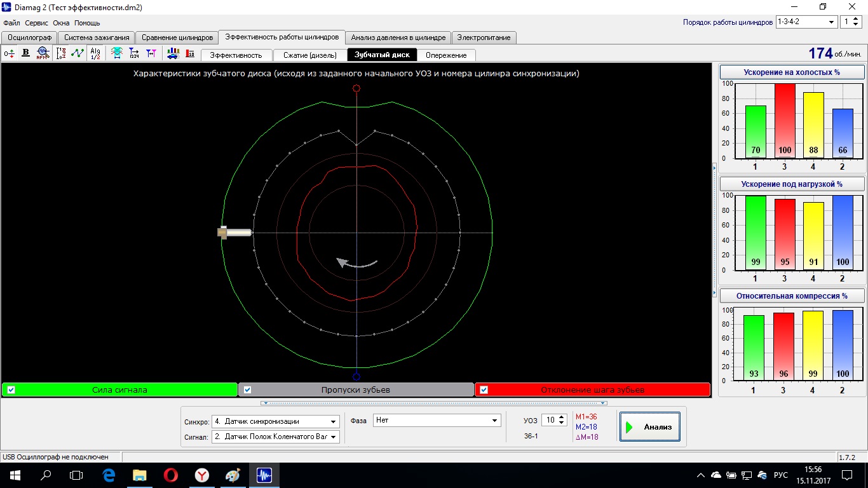The image size is (868, 488).
Task: Click the RPM magnifier toolbar icon
Action: click(x=43, y=53)
